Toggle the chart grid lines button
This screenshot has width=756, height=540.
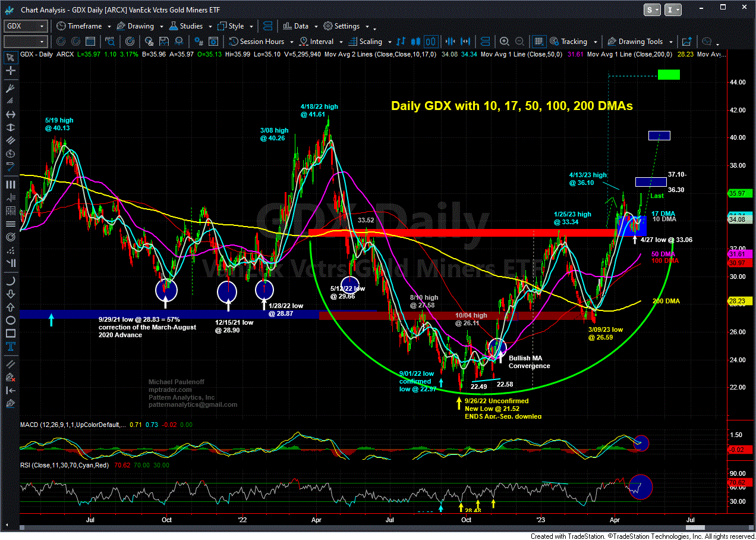click(539, 42)
